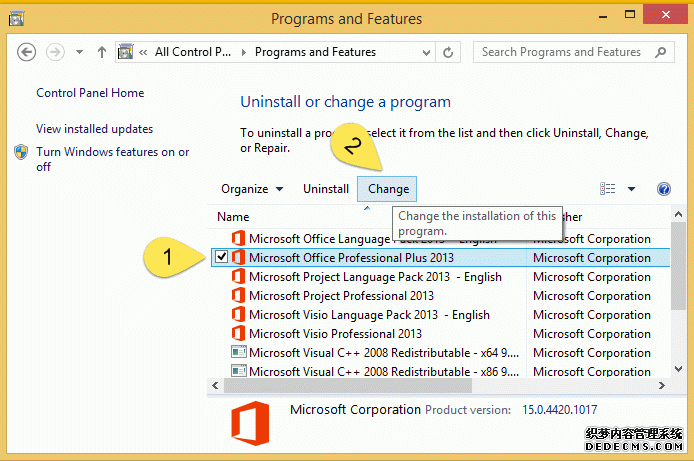Viewport: 694px width, 461px height.
Task: Click icon of Office Language Pack row
Action: [x=238, y=238]
